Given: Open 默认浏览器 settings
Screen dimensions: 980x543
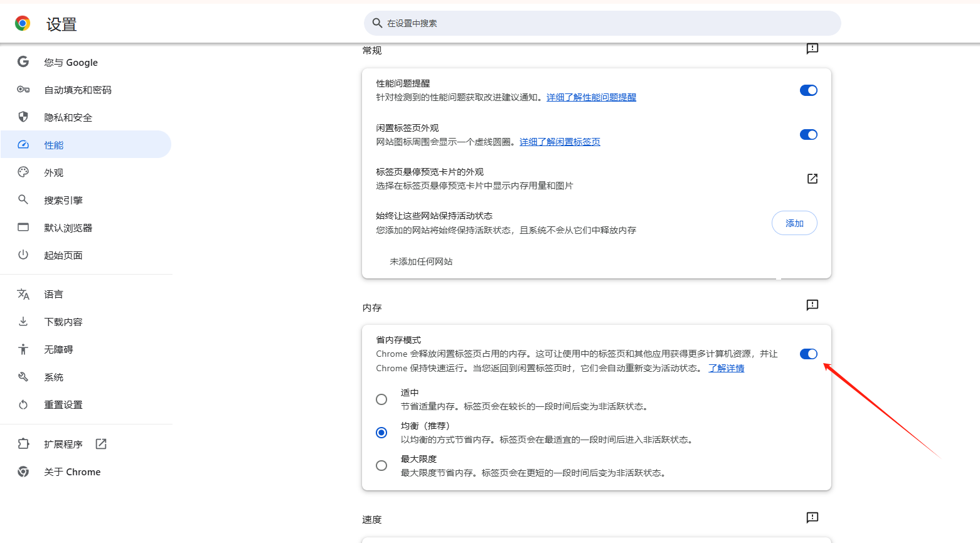Looking at the screenshot, I should click(x=86, y=228).
